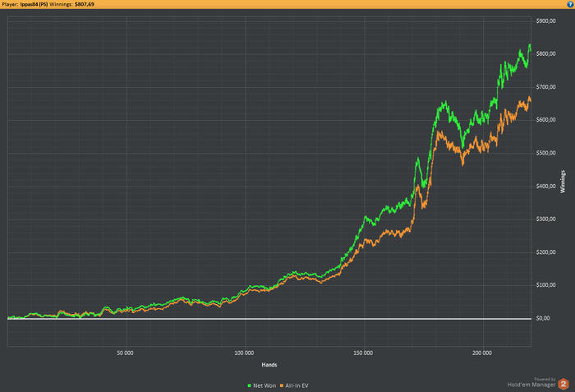Click the $0,00 axis label
Viewport: 575px width, 392px height.
tap(543, 318)
